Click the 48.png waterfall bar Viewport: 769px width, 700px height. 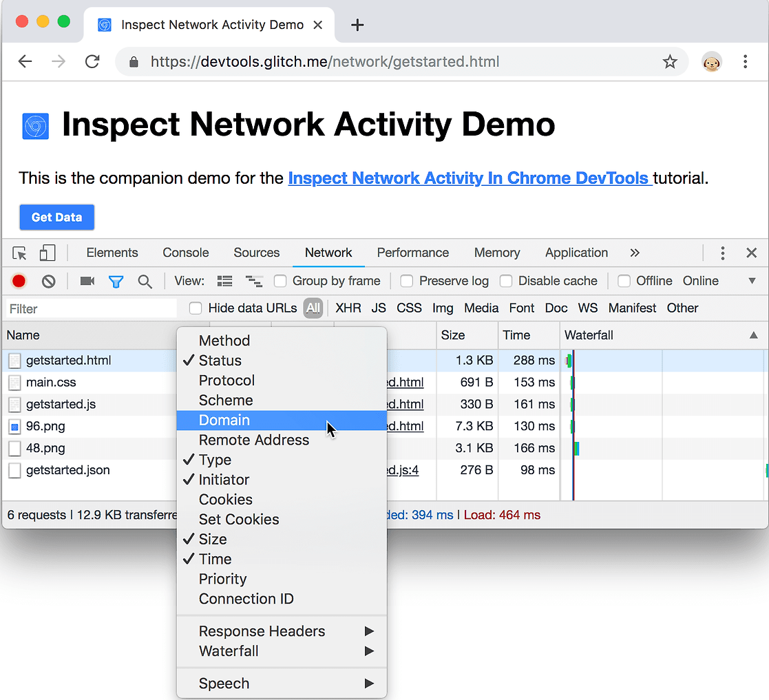point(577,449)
